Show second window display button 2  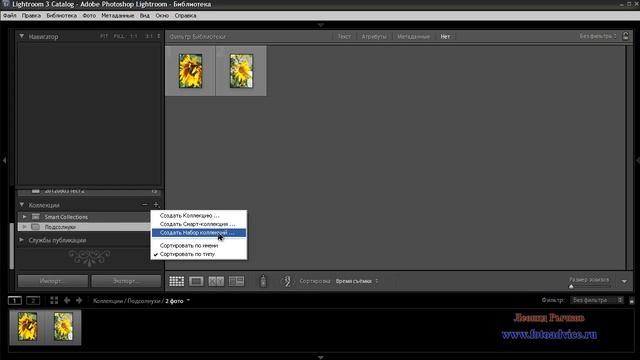(33, 301)
